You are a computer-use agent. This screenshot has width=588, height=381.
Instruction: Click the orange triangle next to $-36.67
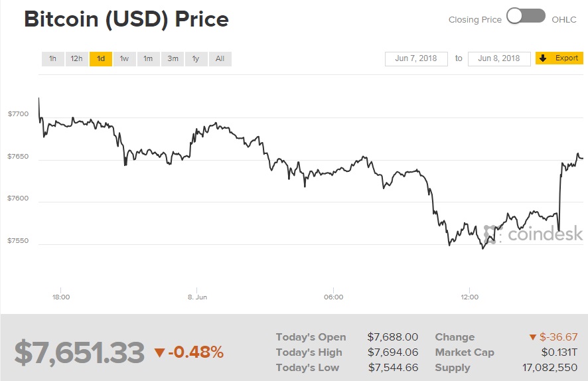(x=532, y=337)
